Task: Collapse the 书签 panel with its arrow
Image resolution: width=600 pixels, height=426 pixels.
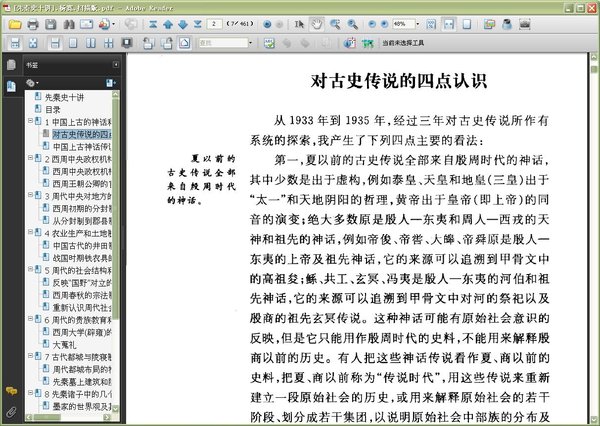Action: point(115,64)
